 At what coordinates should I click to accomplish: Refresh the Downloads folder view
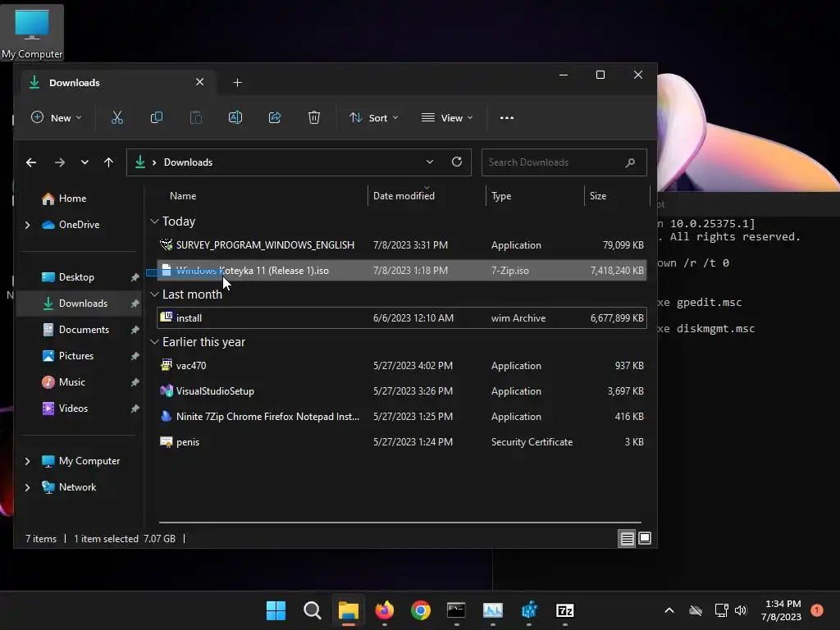457,162
